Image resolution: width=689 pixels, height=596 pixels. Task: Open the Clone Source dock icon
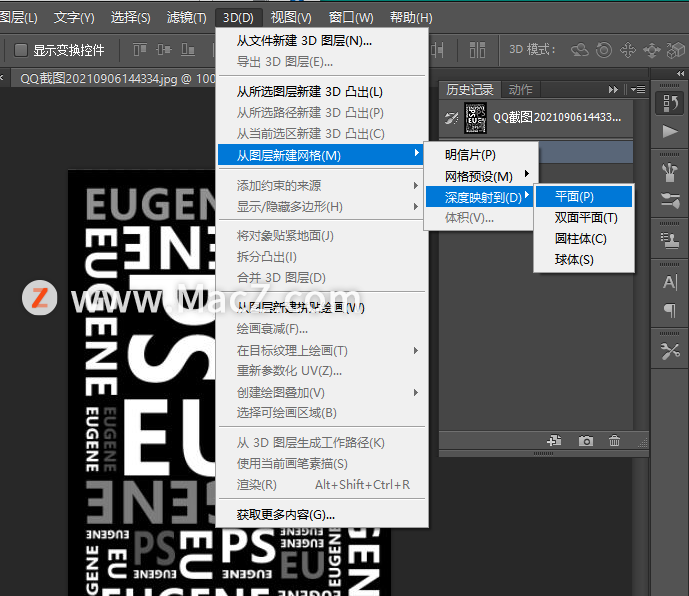pos(670,240)
